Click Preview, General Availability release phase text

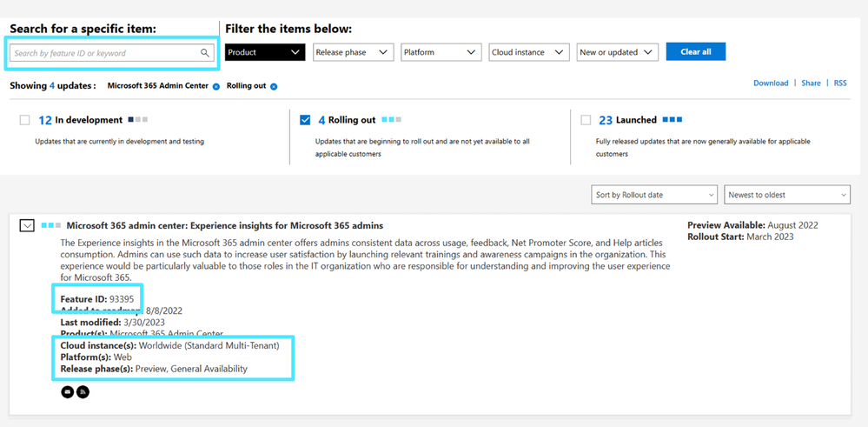[191, 369]
